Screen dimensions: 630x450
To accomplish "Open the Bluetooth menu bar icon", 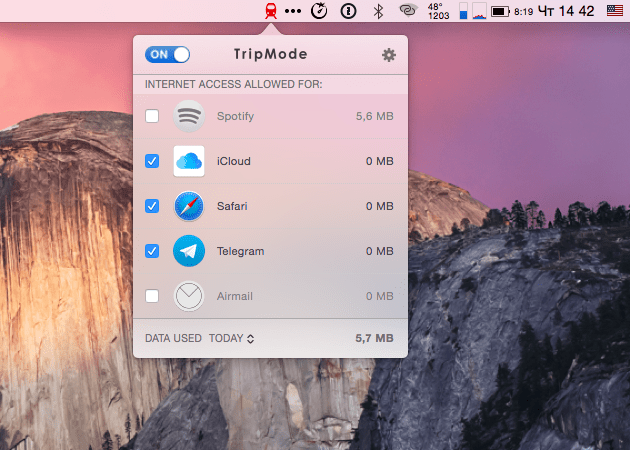I will [x=378, y=11].
